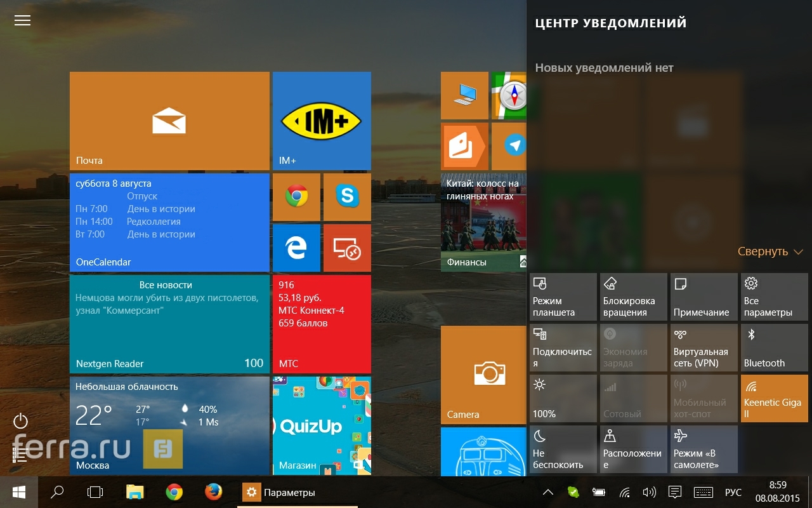Switch input language РУС in taskbar

(x=733, y=492)
